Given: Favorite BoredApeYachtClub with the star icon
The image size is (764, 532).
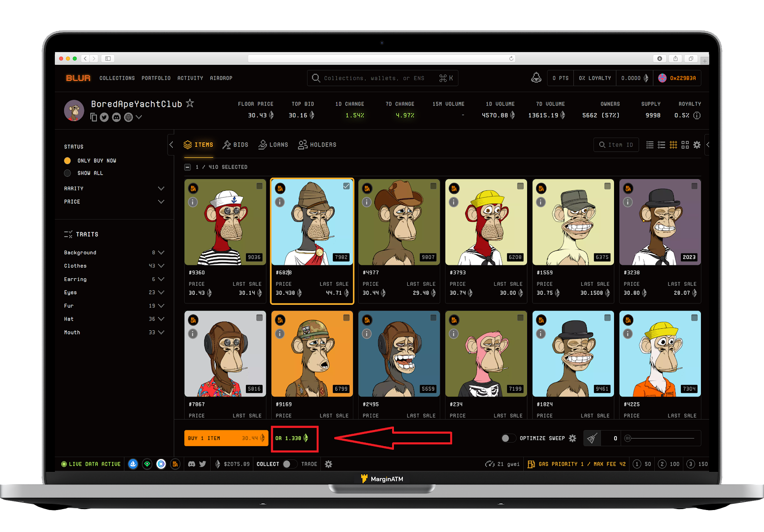Looking at the screenshot, I should (x=190, y=103).
